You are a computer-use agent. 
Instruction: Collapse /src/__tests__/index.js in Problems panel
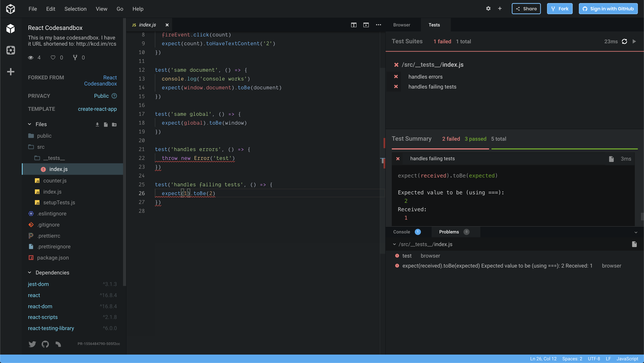pyautogui.click(x=394, y=244)
